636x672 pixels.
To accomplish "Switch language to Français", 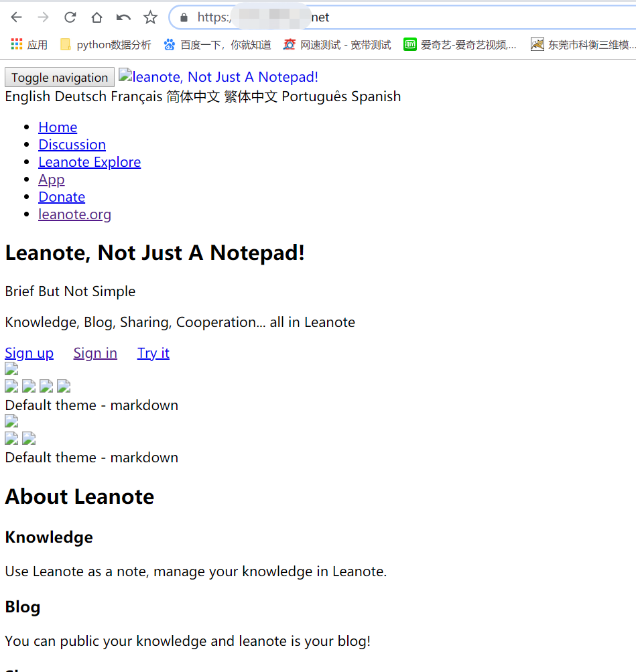I will point(136,96).
